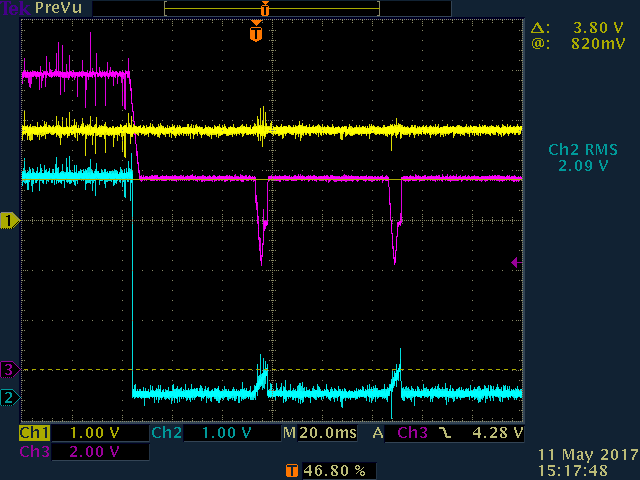
Task: Click the Ch1 1.00 V scale value
Action: click(94, 433)
